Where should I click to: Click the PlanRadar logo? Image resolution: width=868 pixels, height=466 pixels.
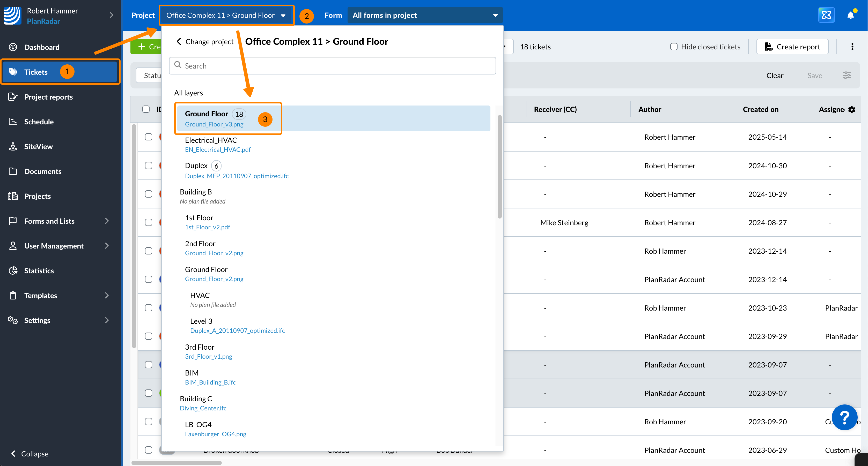click(12, 16)
